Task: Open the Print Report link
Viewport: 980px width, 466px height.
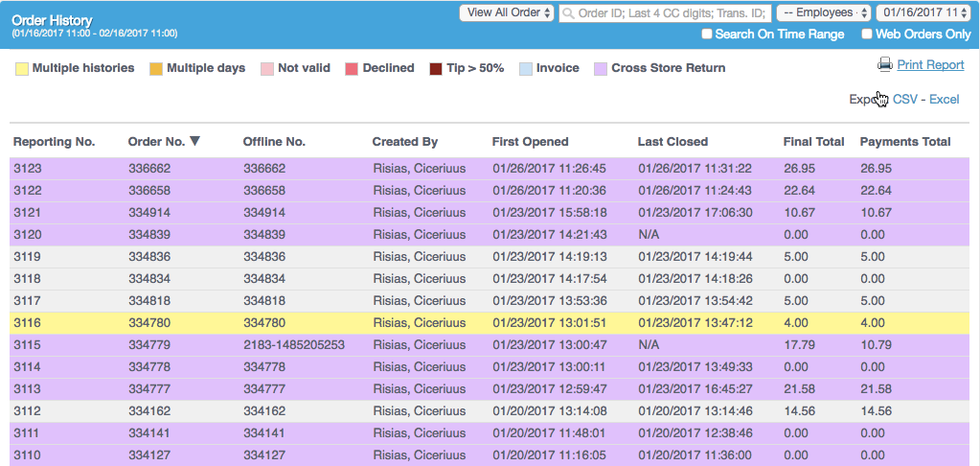Action: 930,65
